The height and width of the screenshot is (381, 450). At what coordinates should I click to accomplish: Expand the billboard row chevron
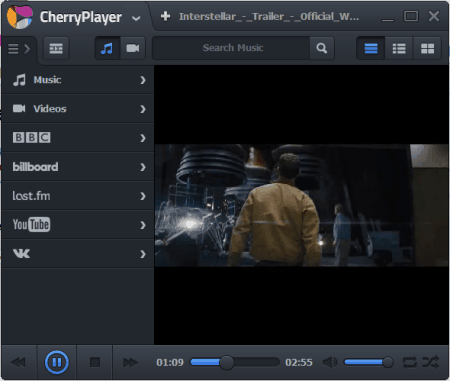pos(143,167)
